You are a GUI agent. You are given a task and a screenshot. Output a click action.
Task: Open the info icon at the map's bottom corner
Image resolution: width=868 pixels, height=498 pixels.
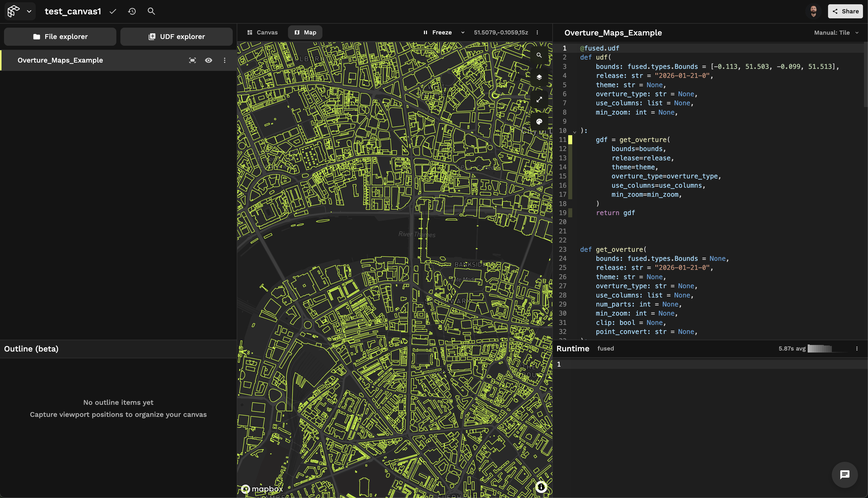(x=541, y=487)
